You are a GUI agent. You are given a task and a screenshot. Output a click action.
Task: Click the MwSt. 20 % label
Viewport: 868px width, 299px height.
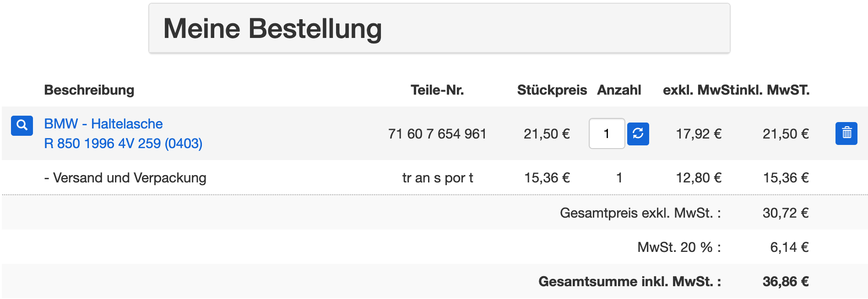click(679, 247)
